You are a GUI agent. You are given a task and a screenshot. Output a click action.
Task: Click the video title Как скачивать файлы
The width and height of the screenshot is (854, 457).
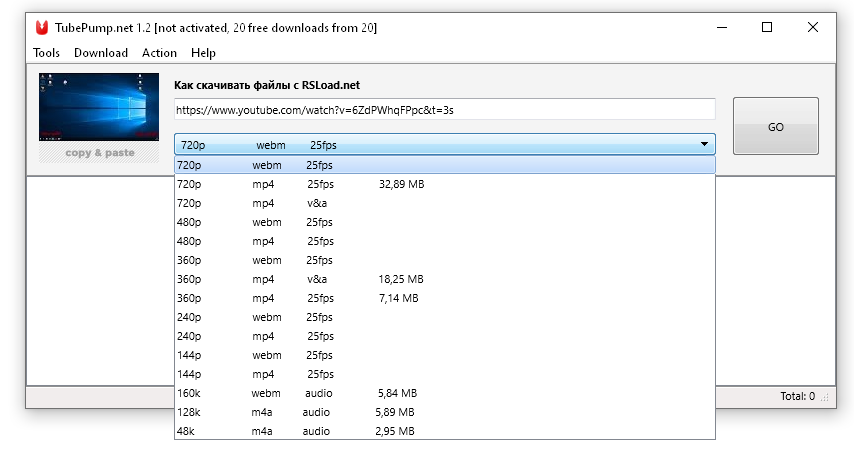[267, 85]
